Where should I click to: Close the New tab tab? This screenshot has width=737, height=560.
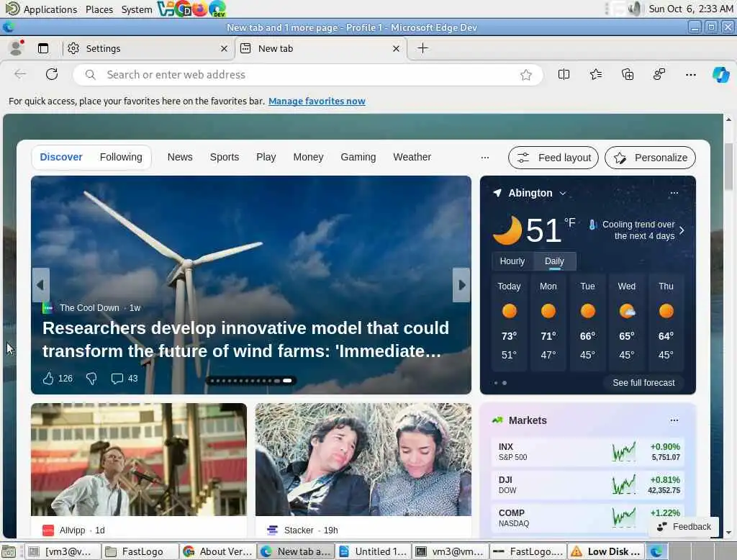pyautogui.click(x=396, y=48)
